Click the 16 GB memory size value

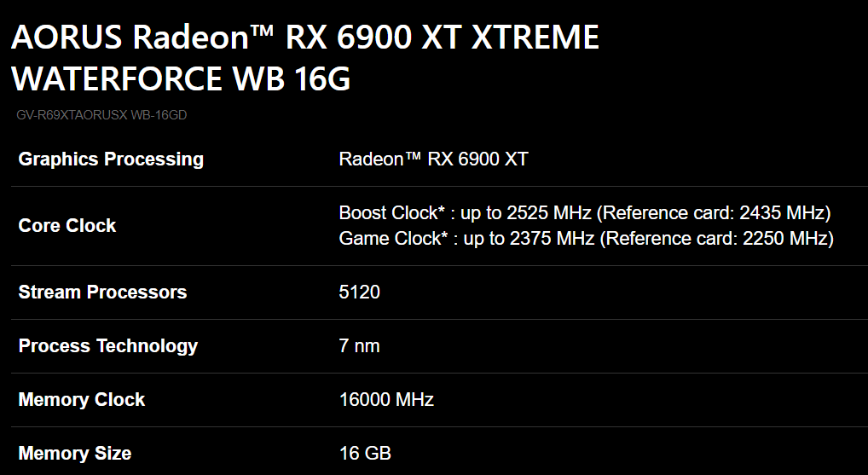(x=365, y=454)
